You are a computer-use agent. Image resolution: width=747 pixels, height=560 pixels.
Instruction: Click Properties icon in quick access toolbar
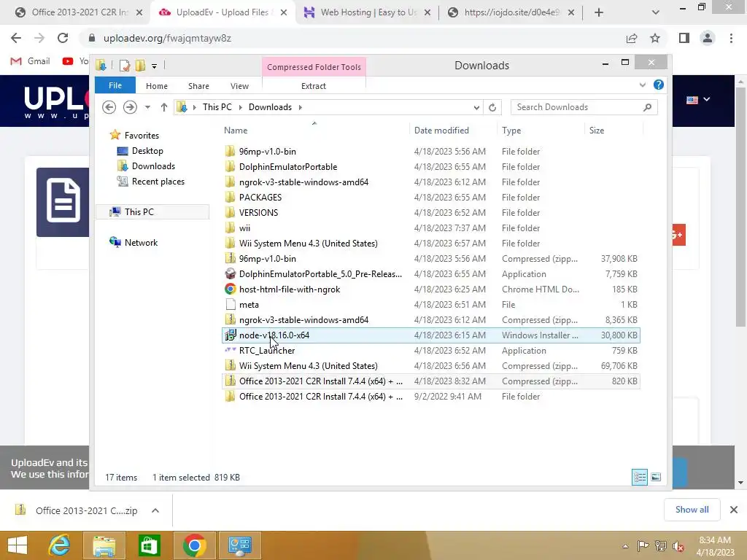[125, 65]
